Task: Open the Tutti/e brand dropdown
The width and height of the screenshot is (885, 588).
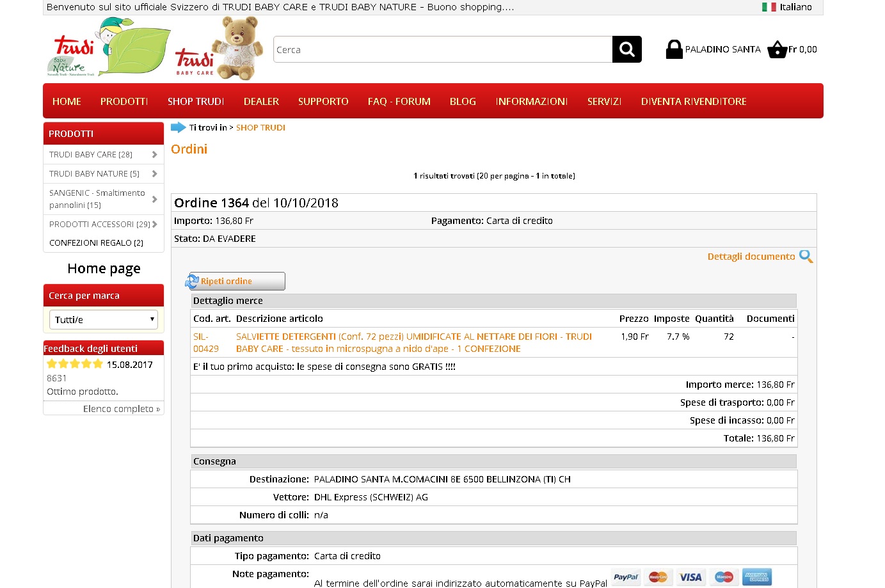Action: click(x=104, y=319)
